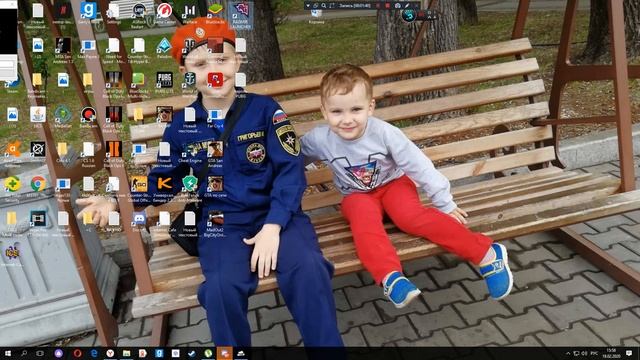The image size is (640, 360).
Task: Switch keyboard language РУС indicator
Action: 594,353
